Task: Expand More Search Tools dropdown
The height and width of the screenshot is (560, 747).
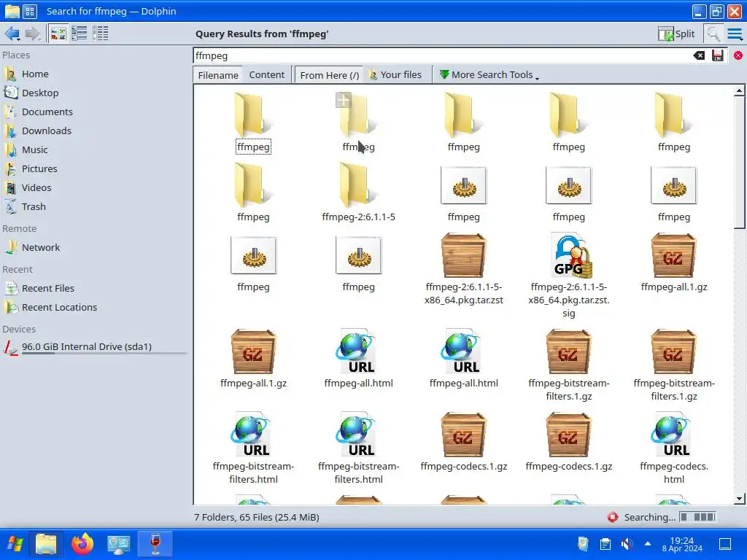Action: (489, 75)
